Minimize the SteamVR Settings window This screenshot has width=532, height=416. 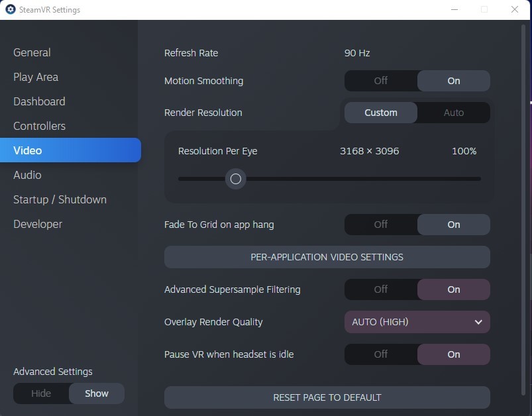454,9
